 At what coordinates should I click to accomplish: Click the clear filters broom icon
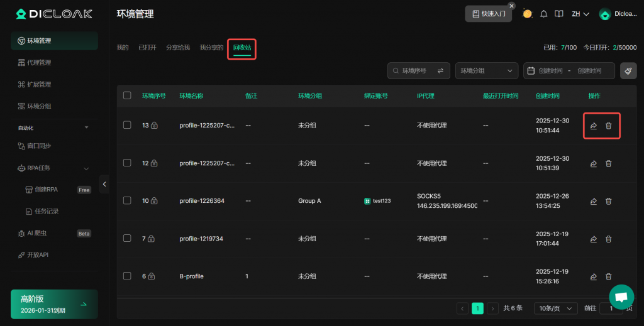(x=628, y=71)
